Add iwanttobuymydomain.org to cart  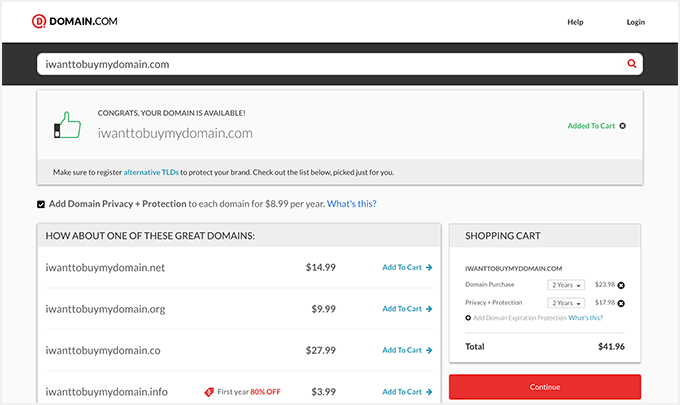(407, 309)
